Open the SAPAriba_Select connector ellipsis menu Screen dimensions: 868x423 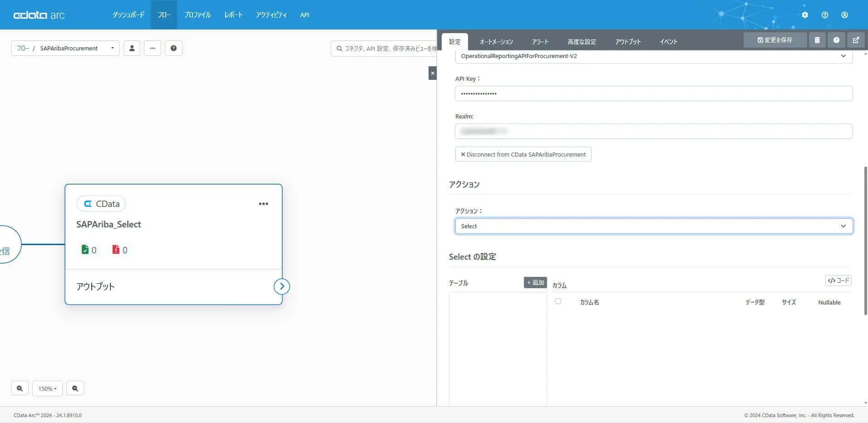coord(263,204)
